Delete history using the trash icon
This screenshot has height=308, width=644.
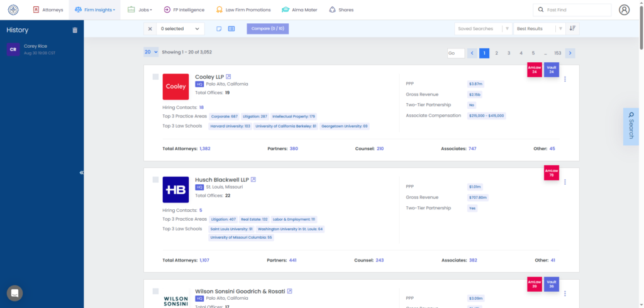tap(75, 30)
